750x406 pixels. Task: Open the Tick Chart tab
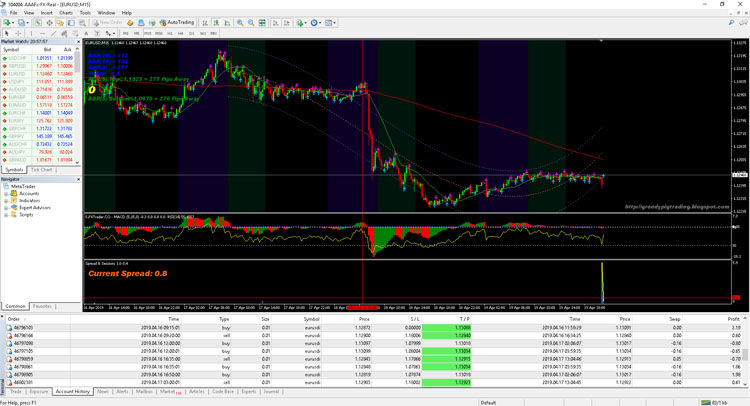41,170
